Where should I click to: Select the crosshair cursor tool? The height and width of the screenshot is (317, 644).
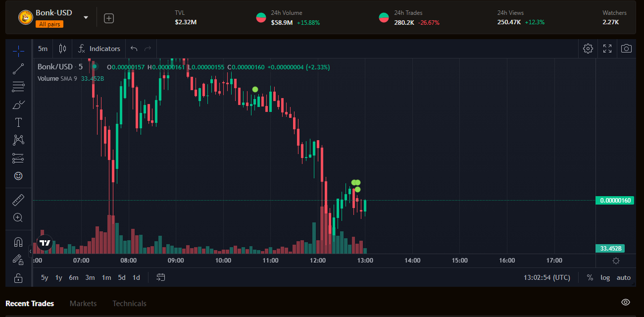click(x=18, y=51)
